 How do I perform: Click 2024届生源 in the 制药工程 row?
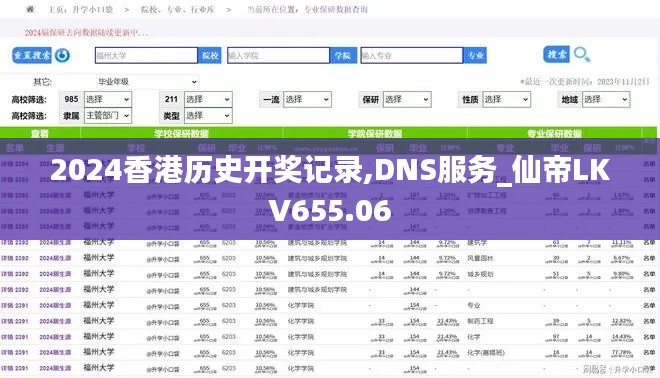(x=55, y=321)
